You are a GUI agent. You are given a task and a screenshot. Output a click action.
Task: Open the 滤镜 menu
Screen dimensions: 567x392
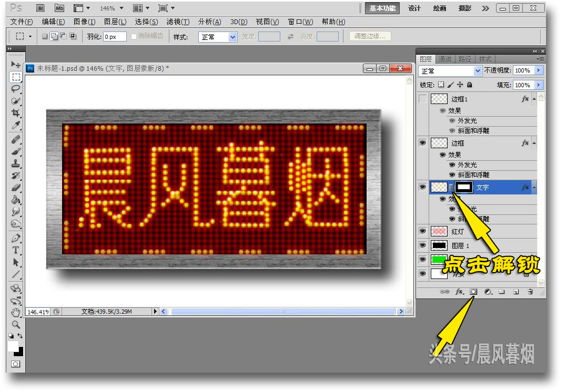tap(178, 22)
